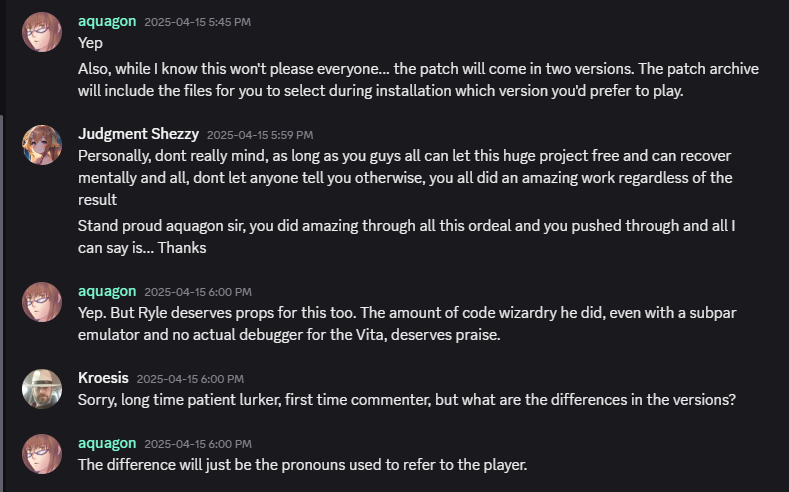The image size is (789, 492).
Task: Open the Judgment Shezzy username profile
Action: pyautogui.click(x=138, y=134)
